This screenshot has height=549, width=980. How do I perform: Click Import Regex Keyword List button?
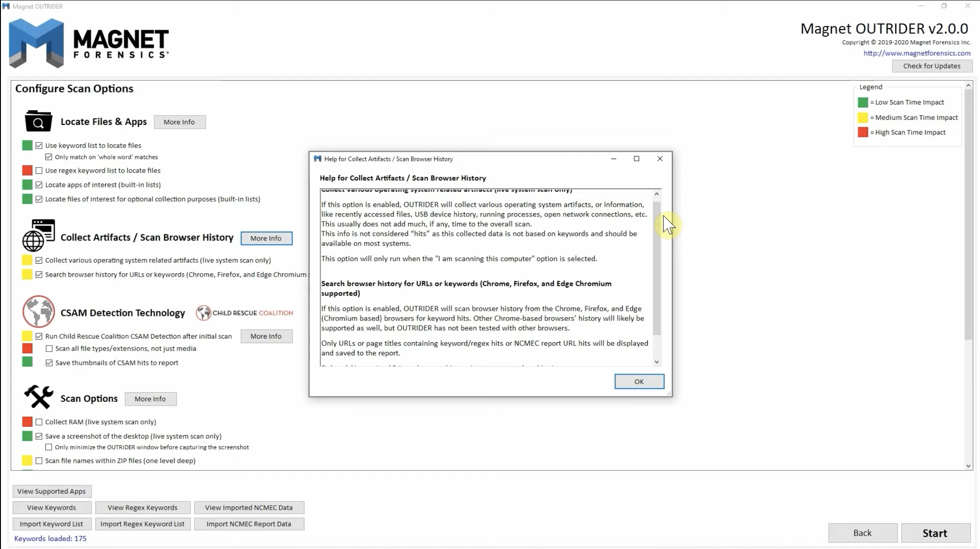pyautogui.click(x=143, y=524)
